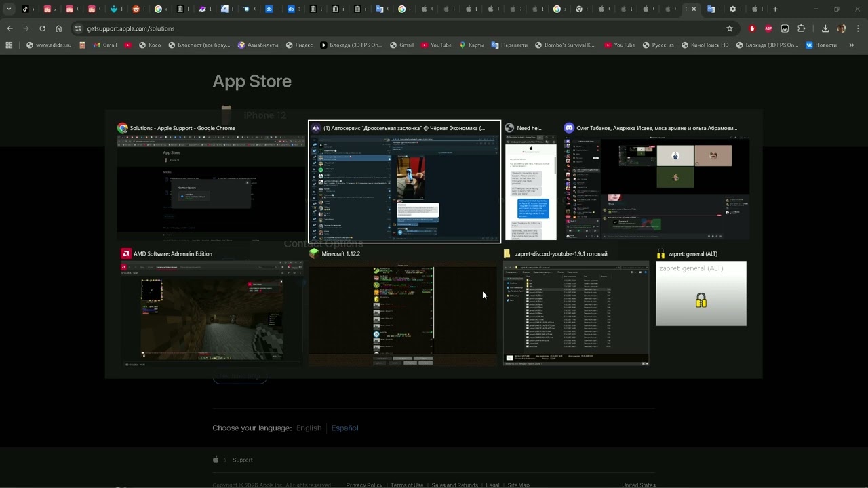Bookmark this page with the star icon
The image size is (868, 488).
[x=730, y=28]
